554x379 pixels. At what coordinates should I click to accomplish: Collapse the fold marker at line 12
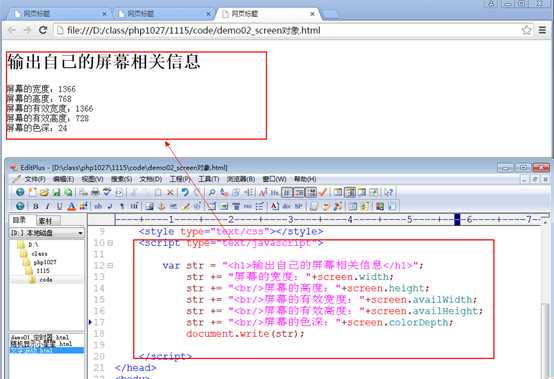(x=110, y=266)
